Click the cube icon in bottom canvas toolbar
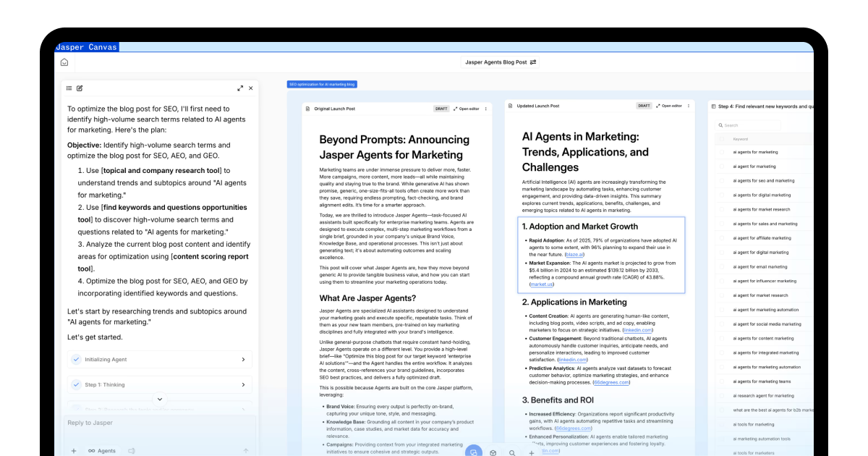868x456 pixels. (x=493, y=453)
